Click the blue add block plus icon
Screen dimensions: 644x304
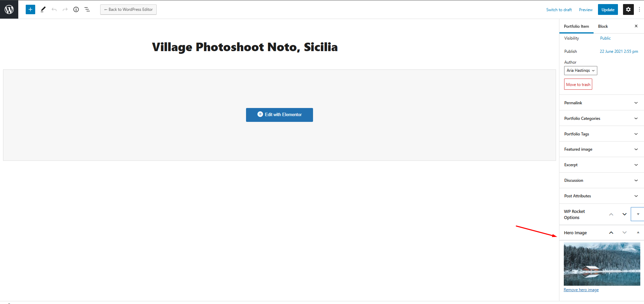(x=30, y=9)
